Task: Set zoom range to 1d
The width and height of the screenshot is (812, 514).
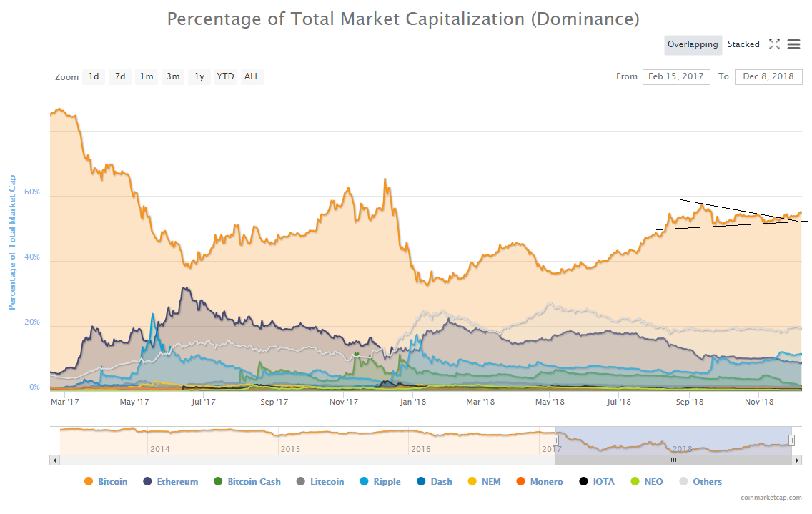Action: coord(94,76)
